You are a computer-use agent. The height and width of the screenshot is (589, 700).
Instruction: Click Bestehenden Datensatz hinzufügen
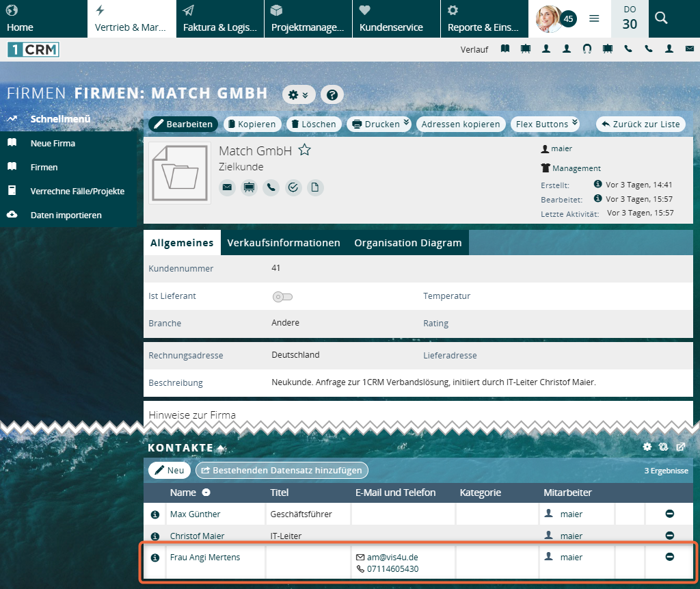coord(282,470)
